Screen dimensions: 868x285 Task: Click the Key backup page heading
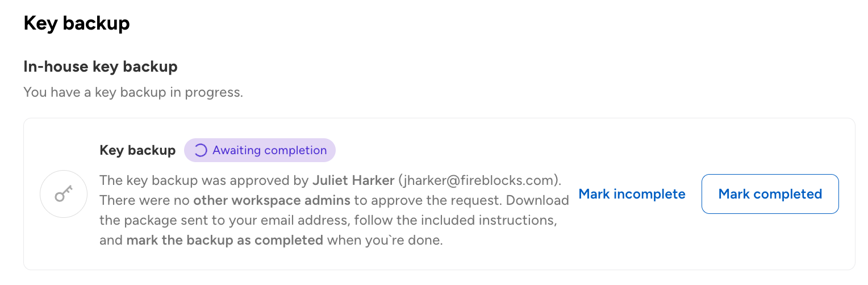point(77,23)
